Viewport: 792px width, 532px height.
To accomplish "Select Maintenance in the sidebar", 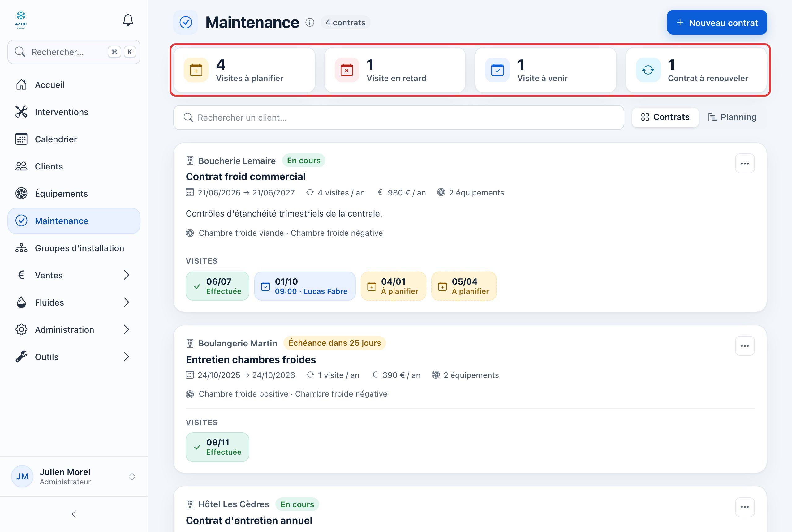I will [74, 221].
